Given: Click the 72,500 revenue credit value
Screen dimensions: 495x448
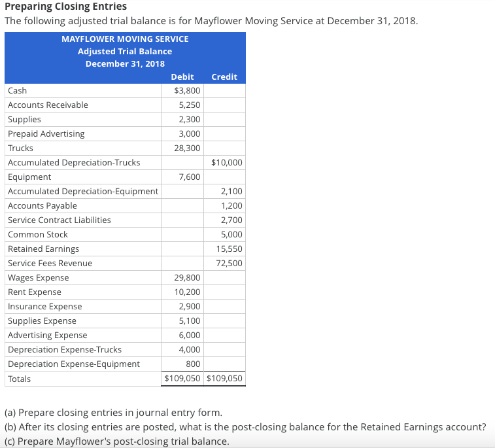Looking at the screenshot, I should (229, 264).
